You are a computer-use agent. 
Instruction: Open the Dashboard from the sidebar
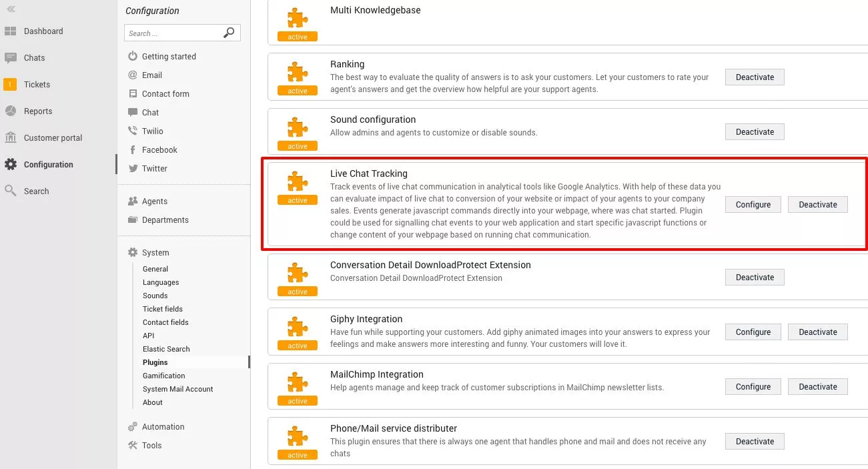tap(43, 31)
